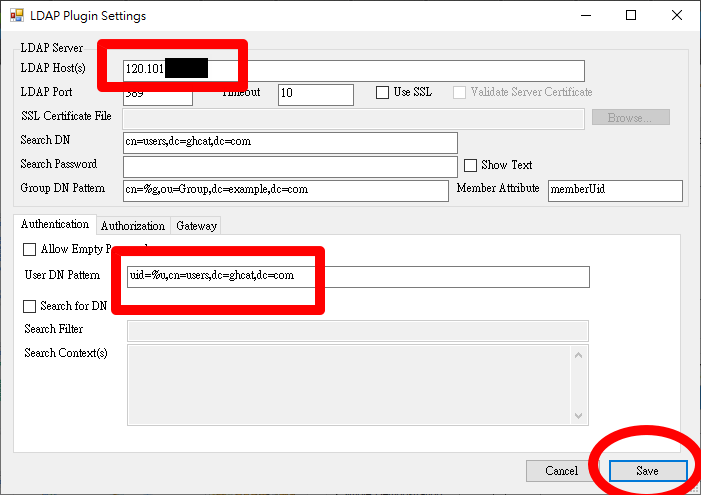Edit the Group DN Pattern field
Image resolution: width=701 pixels, height=495 pixels.
(x=286, y=191)
